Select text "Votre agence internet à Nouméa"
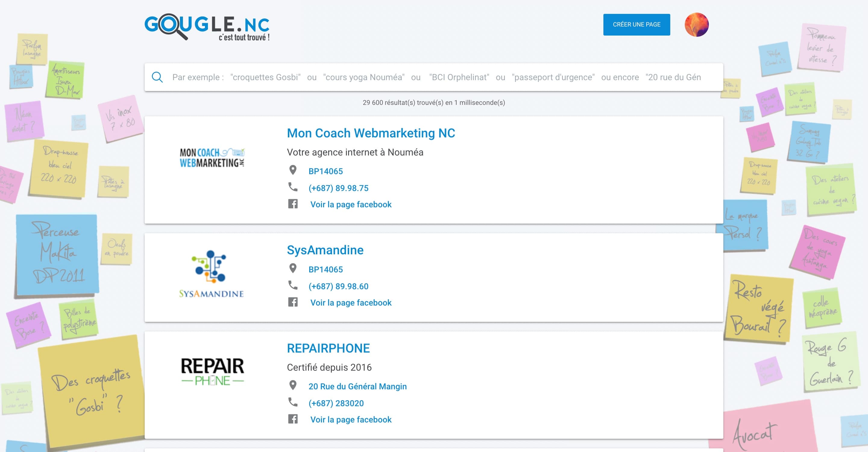868x452 pixels. (355, 152)
